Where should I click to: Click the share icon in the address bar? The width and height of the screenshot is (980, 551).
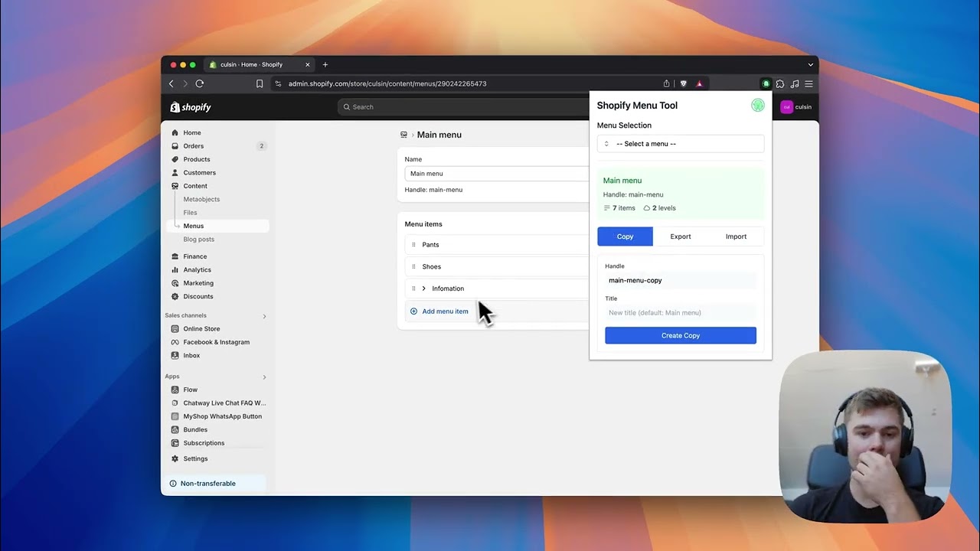click(666, 83)
